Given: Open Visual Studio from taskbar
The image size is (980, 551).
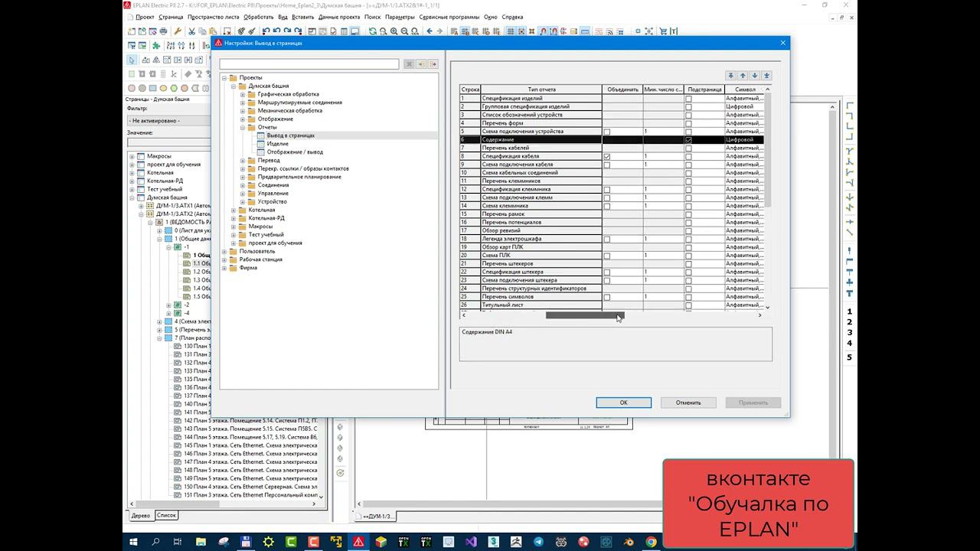Looking at the screenshot, I should (471, 542).
